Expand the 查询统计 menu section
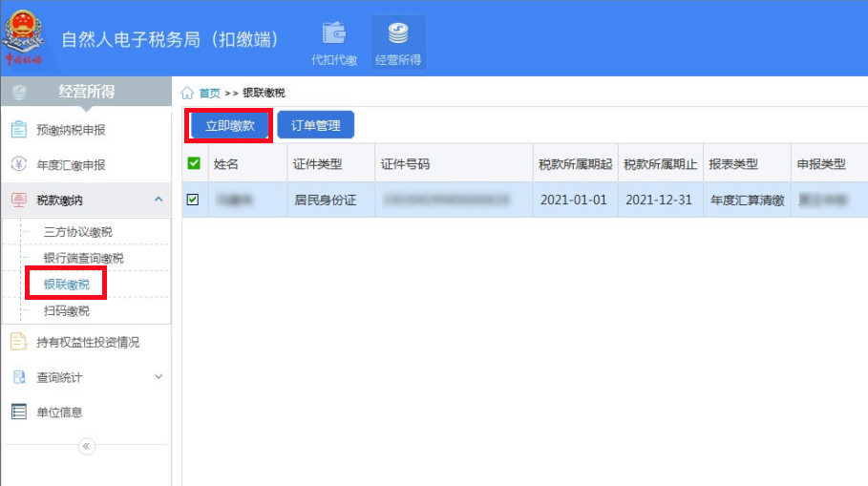The width and height of the screenshot is (868, 486). tap(158, 377)
